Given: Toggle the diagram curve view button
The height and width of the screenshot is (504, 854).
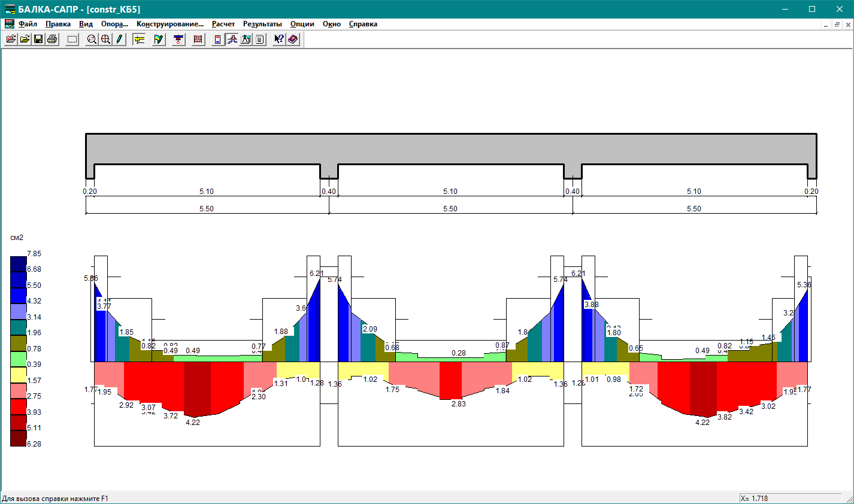Looking at the screenshot, I should pyautogui.click(x=232, y=40).
